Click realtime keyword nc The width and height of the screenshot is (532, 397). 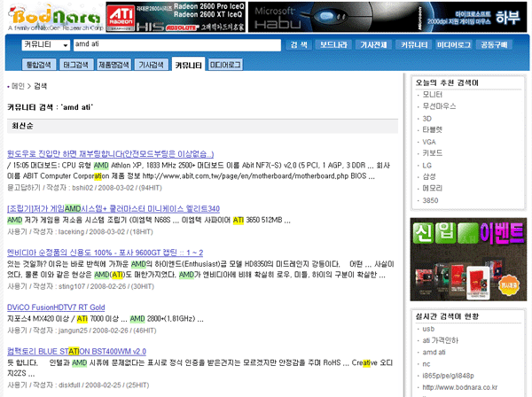coord(426,364)
